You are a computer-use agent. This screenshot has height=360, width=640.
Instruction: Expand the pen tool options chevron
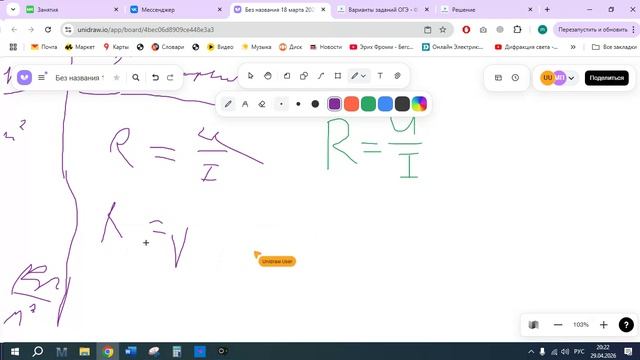pos(363,76)
